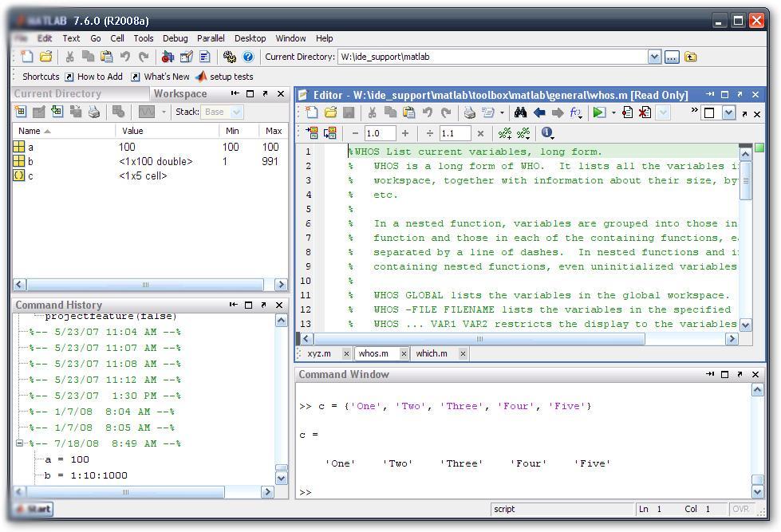The image size is (781, 532).
Task: Sort Workspace by Name column header
Action: click(x=64, y=131)
